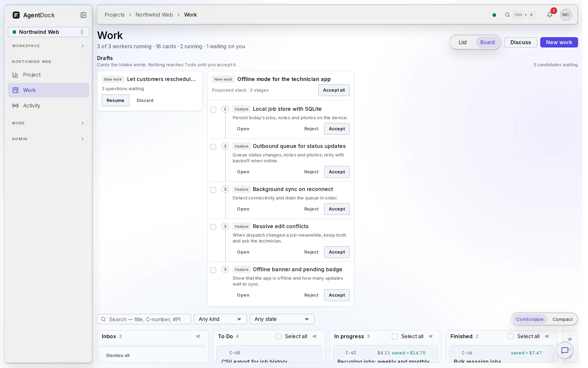The image size is (588, 368).
Task: Select Comfortable card density
Action: coord(530,319)
